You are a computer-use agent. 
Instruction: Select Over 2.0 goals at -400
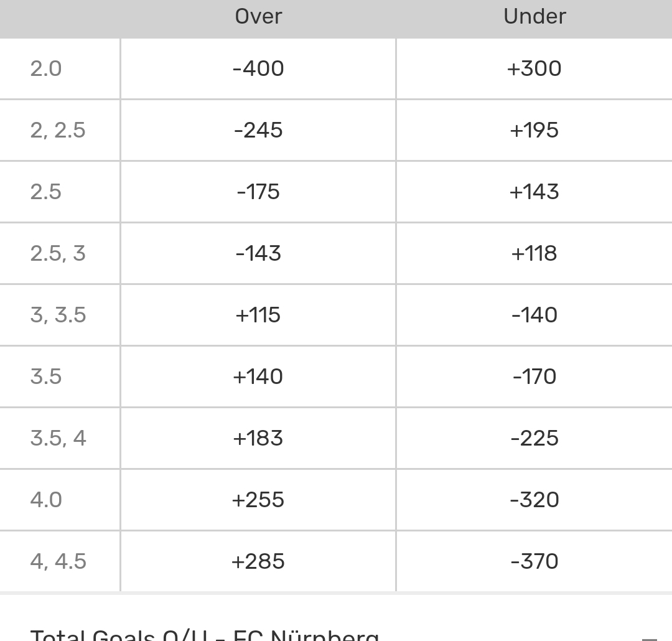coord(258,68)
